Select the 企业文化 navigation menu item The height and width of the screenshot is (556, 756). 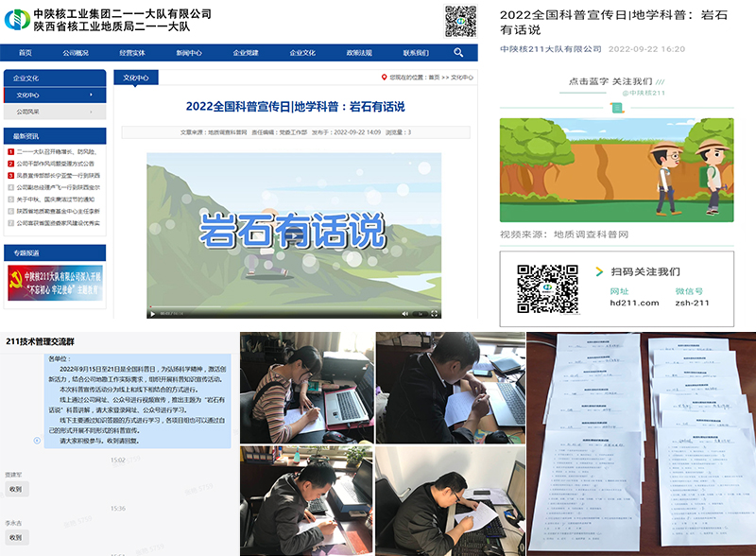302,53
